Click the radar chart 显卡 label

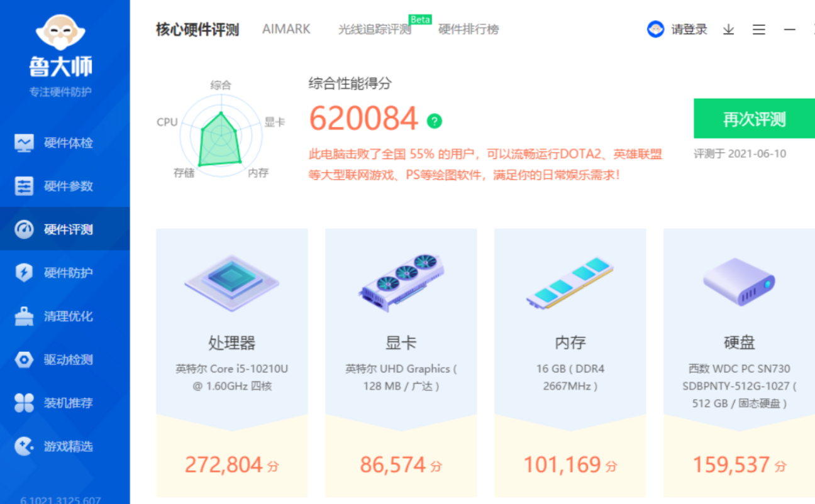tap(275, 122)
